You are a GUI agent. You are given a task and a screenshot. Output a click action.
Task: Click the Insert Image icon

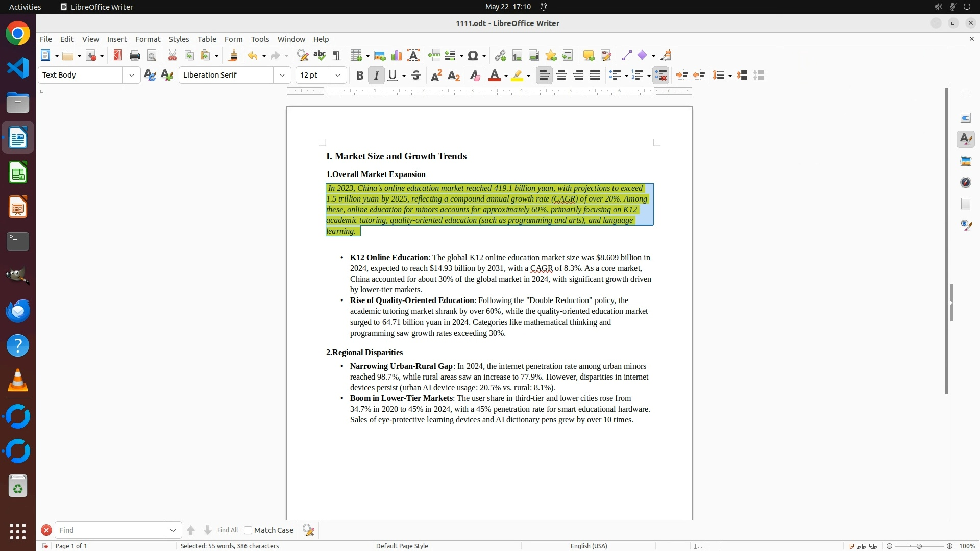pos(380,56)
